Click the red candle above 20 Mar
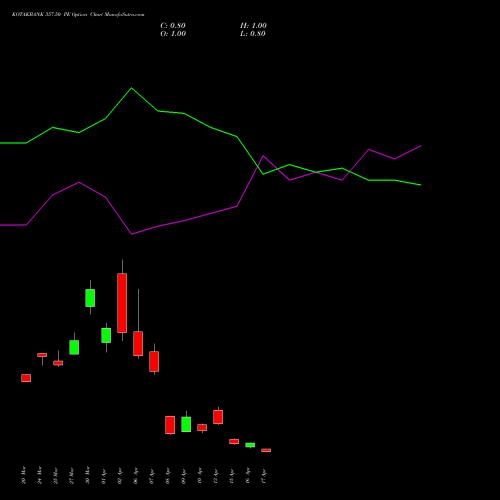The image size is (500, 500). tap(26, 378)
